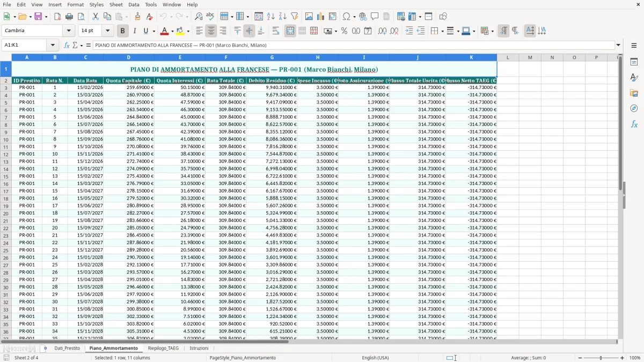This screenshot has height=362, width=644.
Task: Toggle Underline formatting
Action: coord(145,31)
